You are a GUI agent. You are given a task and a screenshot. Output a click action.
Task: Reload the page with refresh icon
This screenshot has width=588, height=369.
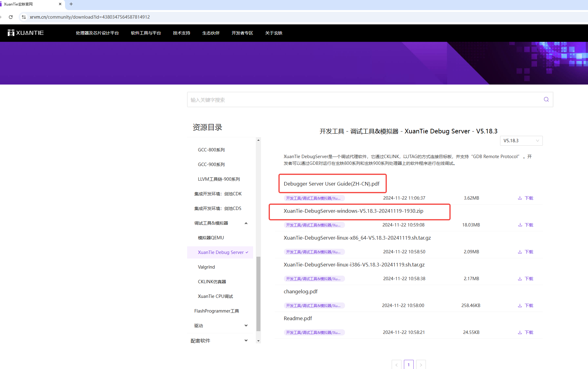coord(11,17)
